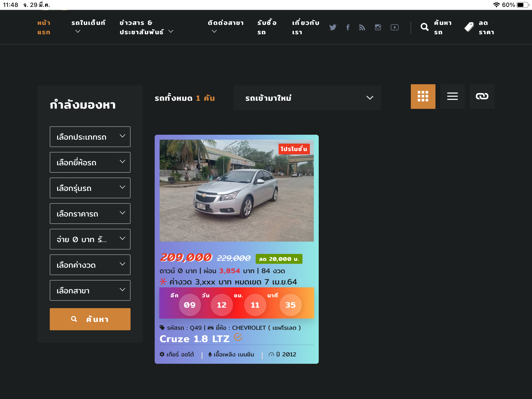The height and width of the screenshot is (399, 532).
Task: Open the Instagram icon link
Action: coord(378,27)
